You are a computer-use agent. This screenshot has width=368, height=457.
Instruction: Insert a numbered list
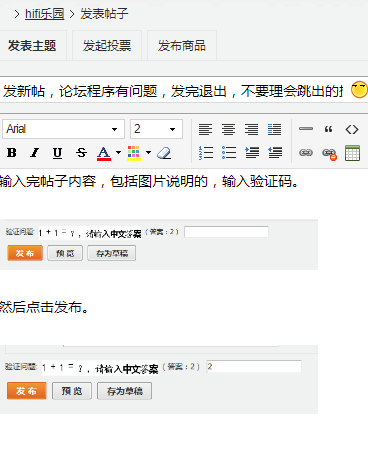(x=206, y=153)
